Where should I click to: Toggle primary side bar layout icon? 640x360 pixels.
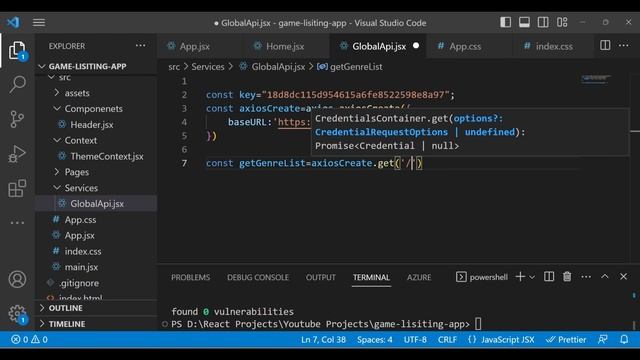click(505, 22)
